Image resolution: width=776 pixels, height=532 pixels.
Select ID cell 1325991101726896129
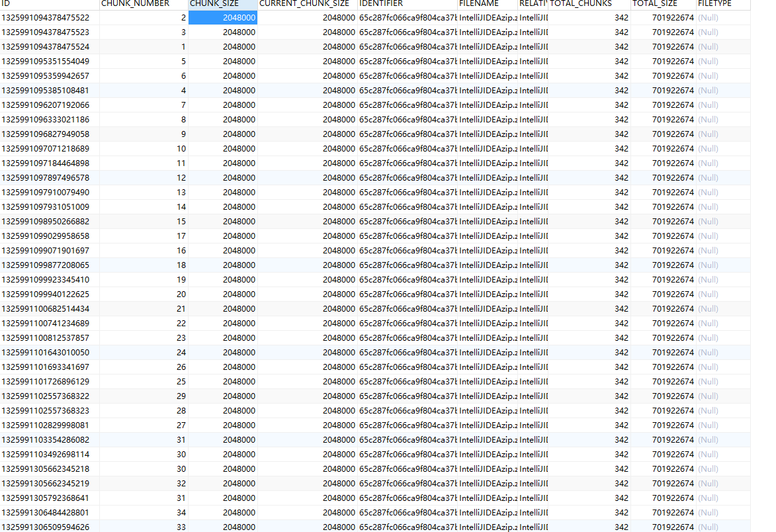click(x=50, y=382)
